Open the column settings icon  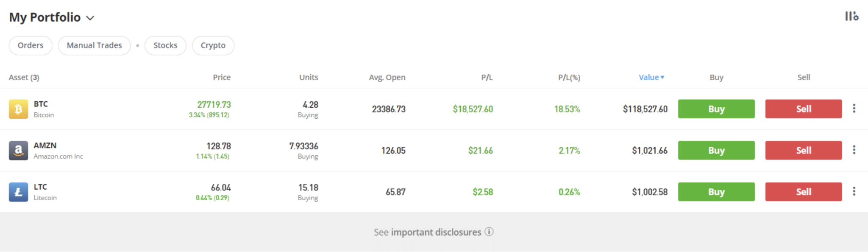pos(851,17)
